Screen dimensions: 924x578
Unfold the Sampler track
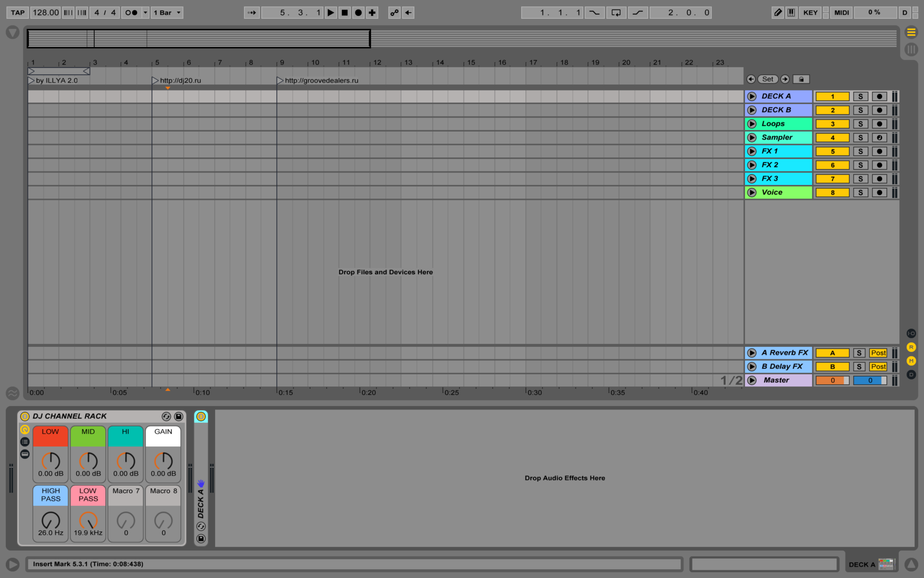pos(752,138)
